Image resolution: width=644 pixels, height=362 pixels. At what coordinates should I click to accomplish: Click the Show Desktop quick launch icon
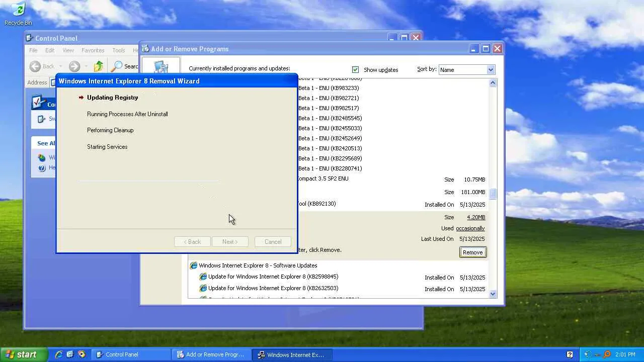tap(70, 354)
